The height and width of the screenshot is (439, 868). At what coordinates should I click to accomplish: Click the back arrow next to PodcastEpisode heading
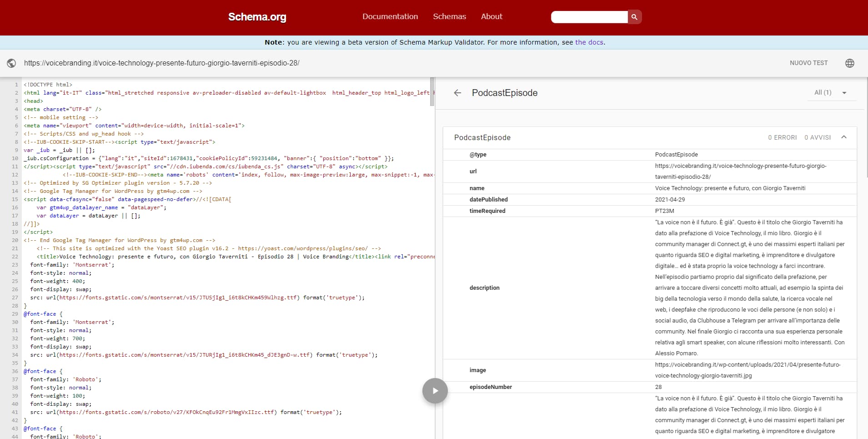tap(457, 93)
